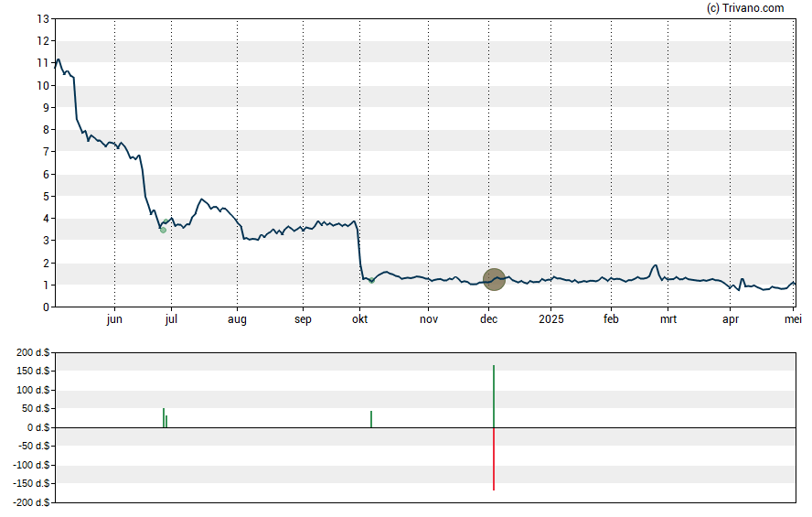Click the green bar in early October

coord(371,419)
